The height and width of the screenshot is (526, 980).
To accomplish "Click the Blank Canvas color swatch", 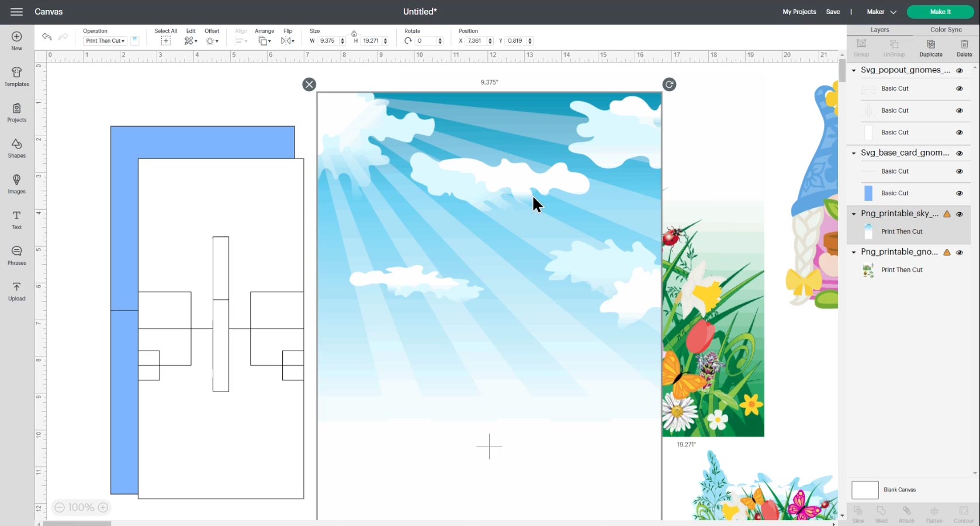I will pyautogui.click(x=865, y=490).
